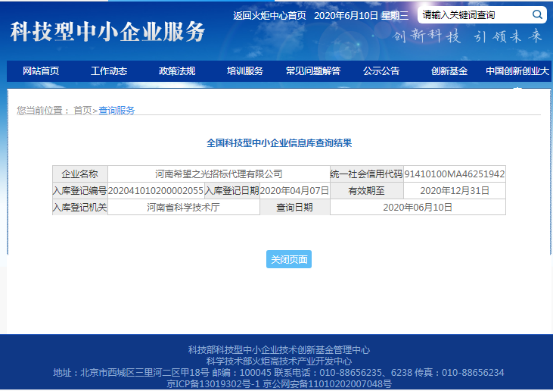The width and height of the screenshot is (554, 391).
Task: Click the search magnifier icon
Action: pyautogui.click(x=537, y=14)
